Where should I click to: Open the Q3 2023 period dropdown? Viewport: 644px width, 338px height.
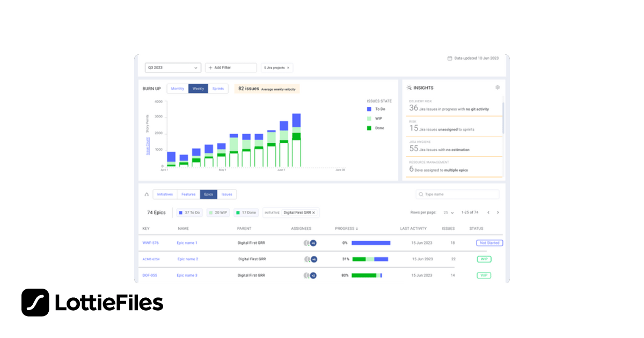[x=172, y=67]
